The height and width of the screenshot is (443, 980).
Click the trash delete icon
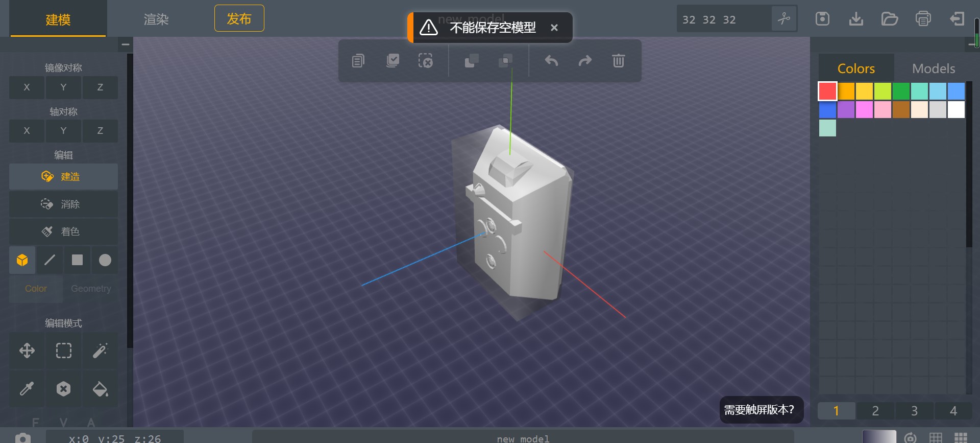click(619, 61)
